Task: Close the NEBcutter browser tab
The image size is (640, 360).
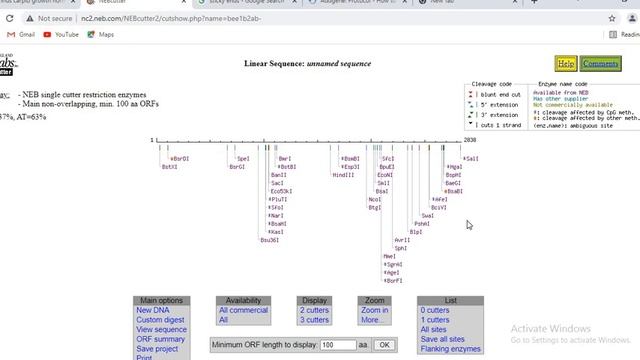Action: tap(184, 2)
